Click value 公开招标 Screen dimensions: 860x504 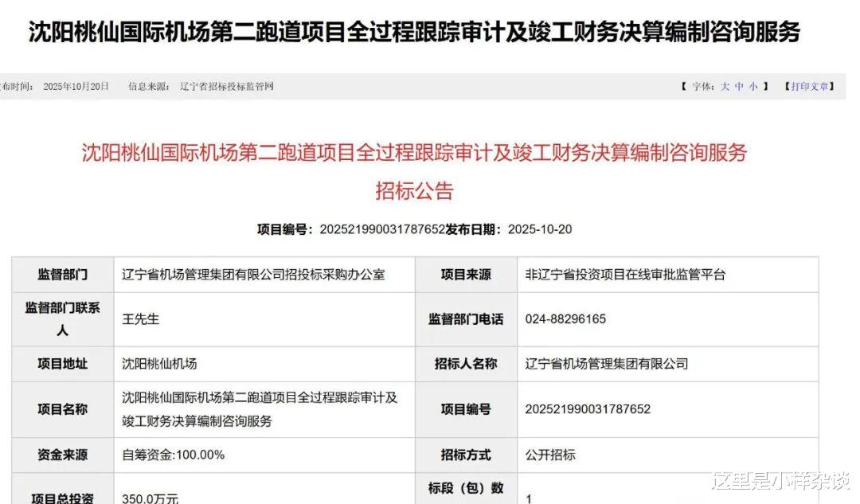click(550, 455)
